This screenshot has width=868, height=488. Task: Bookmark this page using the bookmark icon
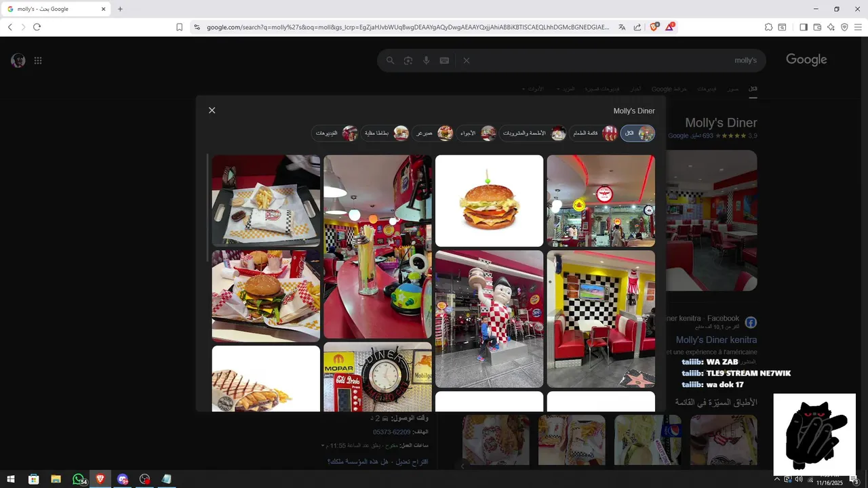[179, 27]
